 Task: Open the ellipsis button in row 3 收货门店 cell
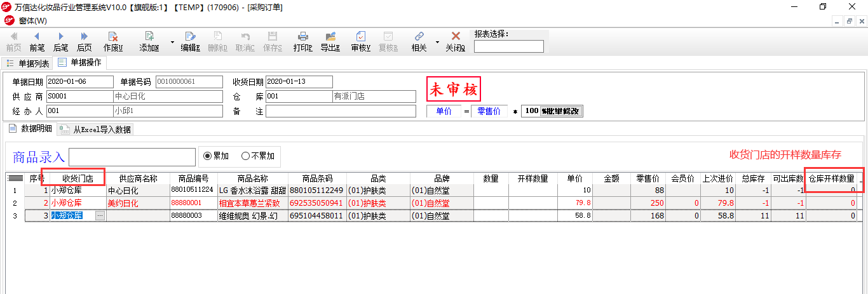click(x=100, y=216)
